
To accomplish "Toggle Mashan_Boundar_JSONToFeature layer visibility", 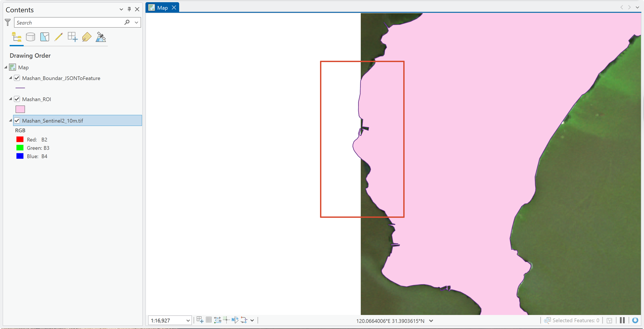I will click(x=17, y=78).
